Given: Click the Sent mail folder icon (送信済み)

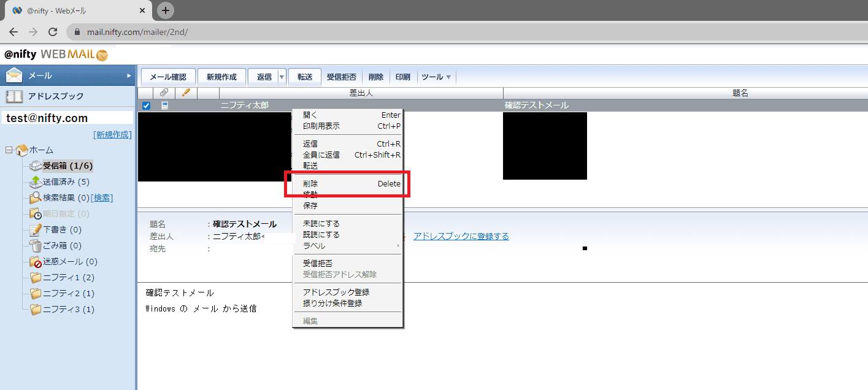Looking at the screenshot, I should tap(36, 182).
